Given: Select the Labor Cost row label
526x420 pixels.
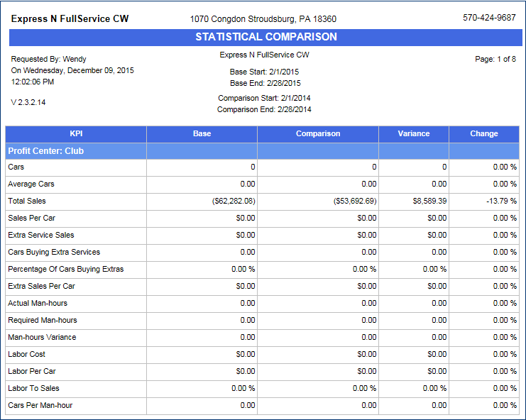Looking at the screenshot, I should [x=26, y=354].
